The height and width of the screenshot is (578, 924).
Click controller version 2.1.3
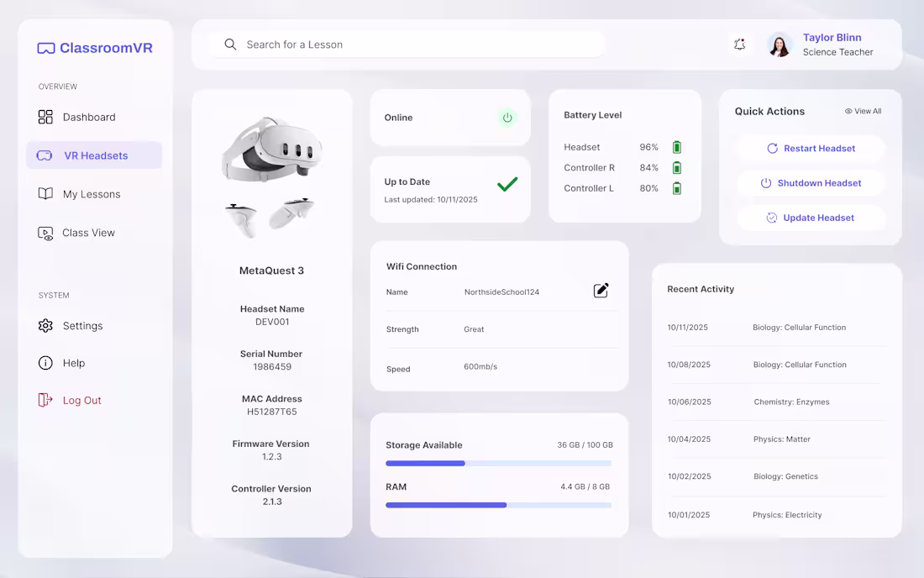(x=272, y=502)
